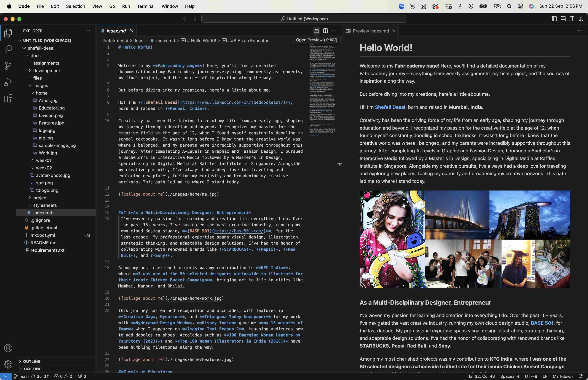588x380 pixels.
Task: Open macOS Spotlight search icon
Action: coord(509,6)
